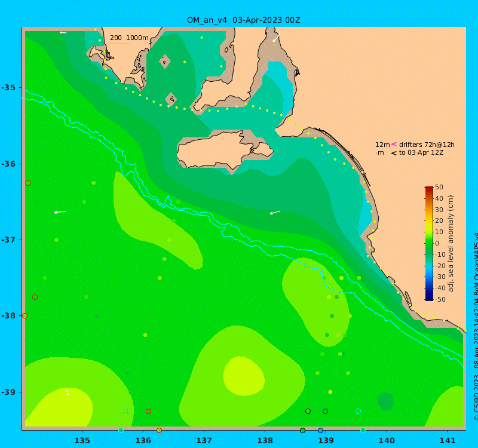Click the yellow-green high anomaly blob near 137.7E, 38.8S
The width and height of the screenshot is (478, 448).
click(x=244, y=376)
